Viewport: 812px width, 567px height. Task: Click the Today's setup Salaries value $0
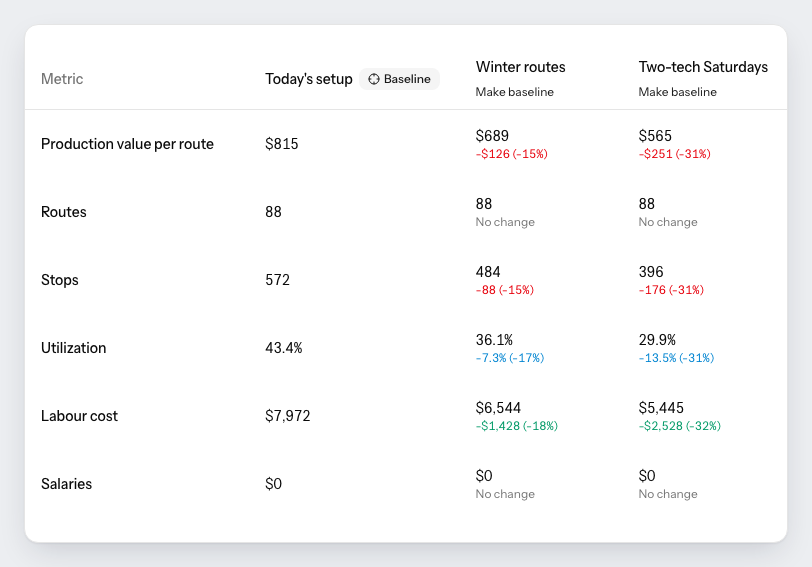point(273,484)
